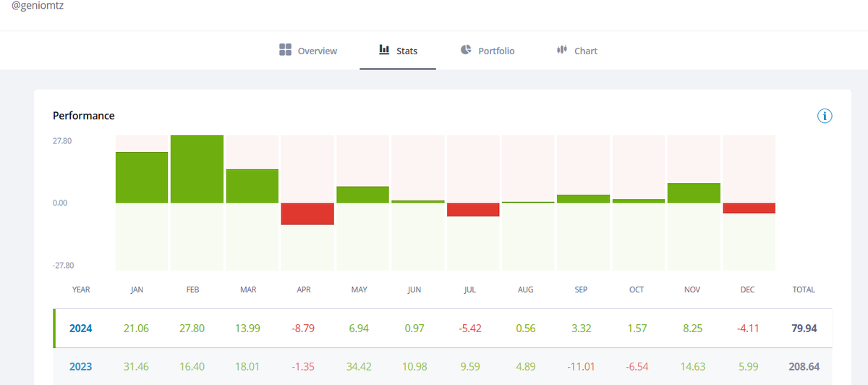Click the September green performance bar
The width and height of the screenshot is (868, 385).
coord(584,199)
